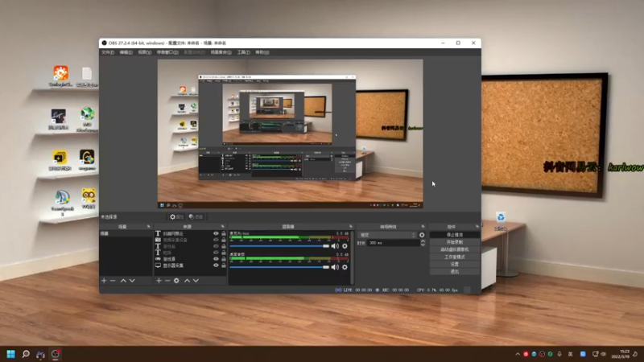Adjust the 桌面音频 volume slider
Screen dimensions: 644x362
279,267
